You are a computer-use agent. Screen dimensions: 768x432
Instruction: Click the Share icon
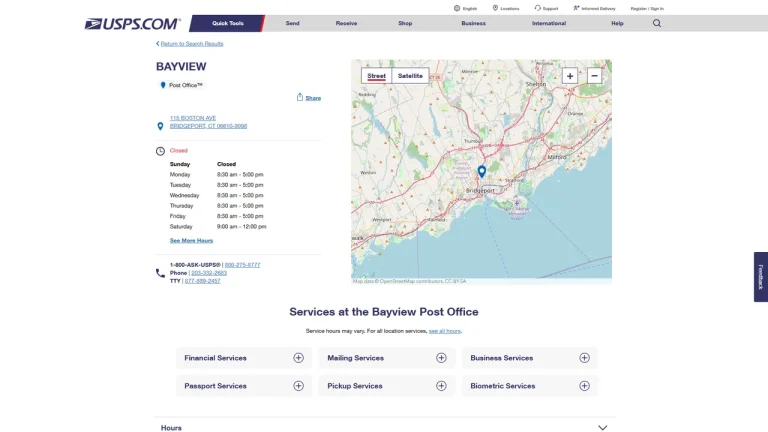tap(300, 97)
